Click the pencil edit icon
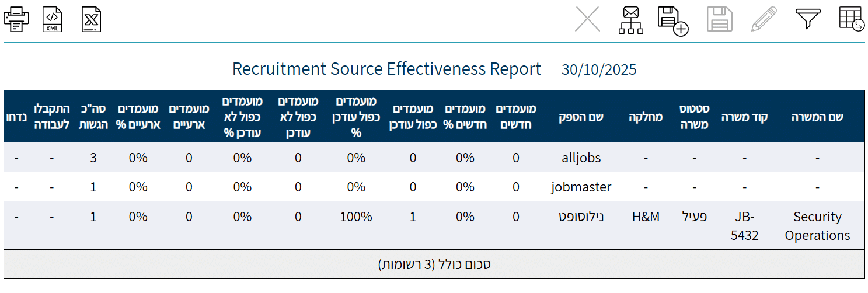The height and width of the screenshot is (293, 868). (x=764, y=20)
